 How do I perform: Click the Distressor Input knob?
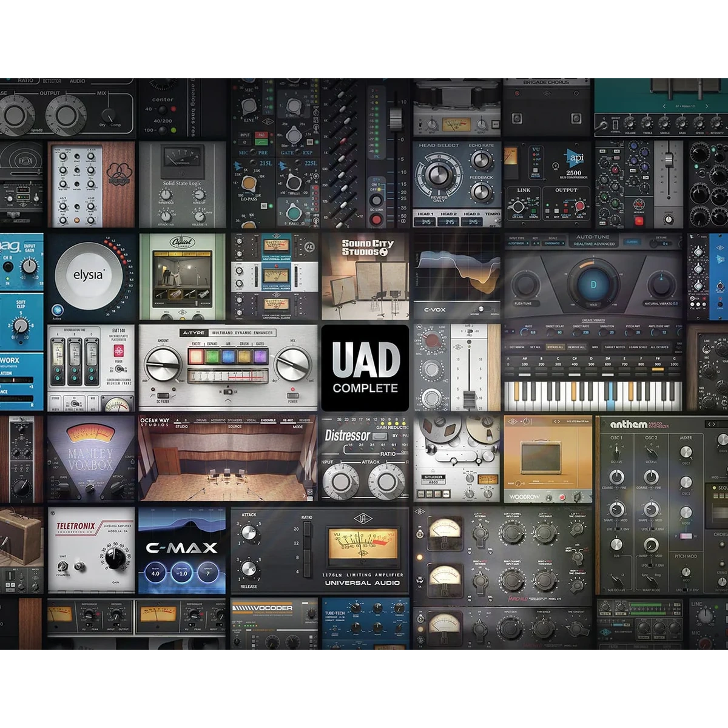tap(340, 483)
